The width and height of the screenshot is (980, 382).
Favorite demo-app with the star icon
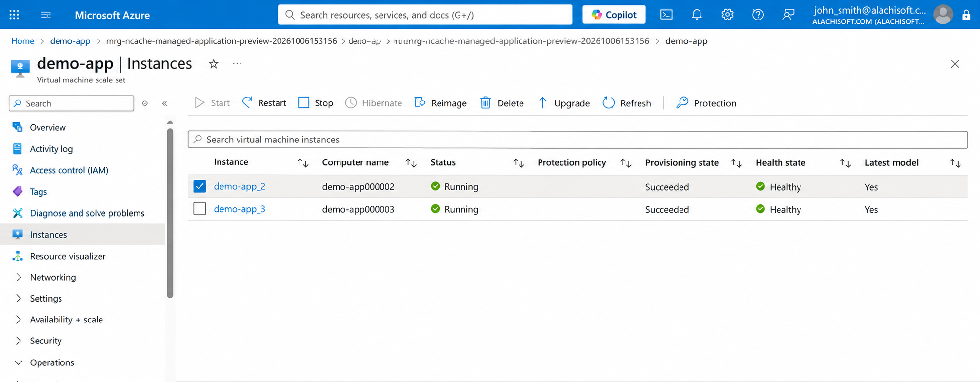(x=214, y=64)
